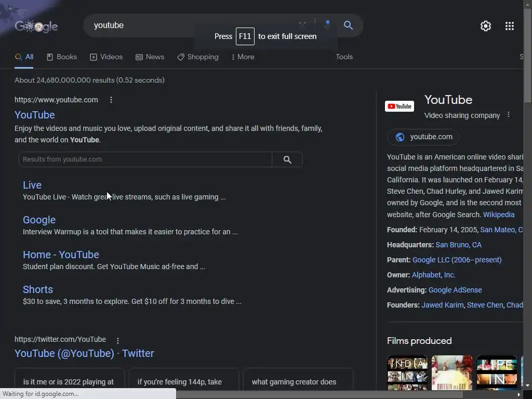Click the vertical scrollbar down arrow
The height and width of the screenshot is (399, 532).
527,385
